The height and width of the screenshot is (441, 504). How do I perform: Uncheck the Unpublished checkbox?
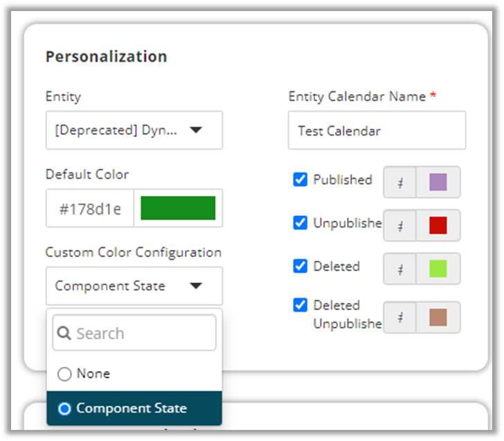[300, 223]
